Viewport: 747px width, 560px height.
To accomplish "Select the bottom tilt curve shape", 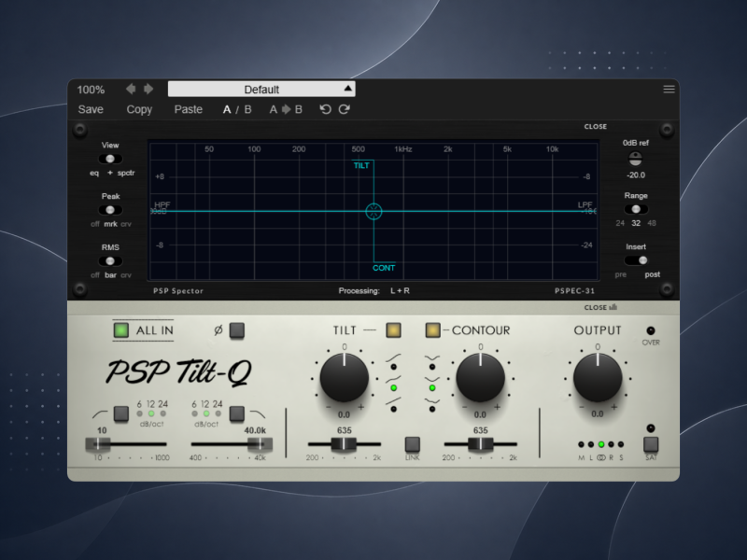I will pyautogui.click(x=393, y=409).
